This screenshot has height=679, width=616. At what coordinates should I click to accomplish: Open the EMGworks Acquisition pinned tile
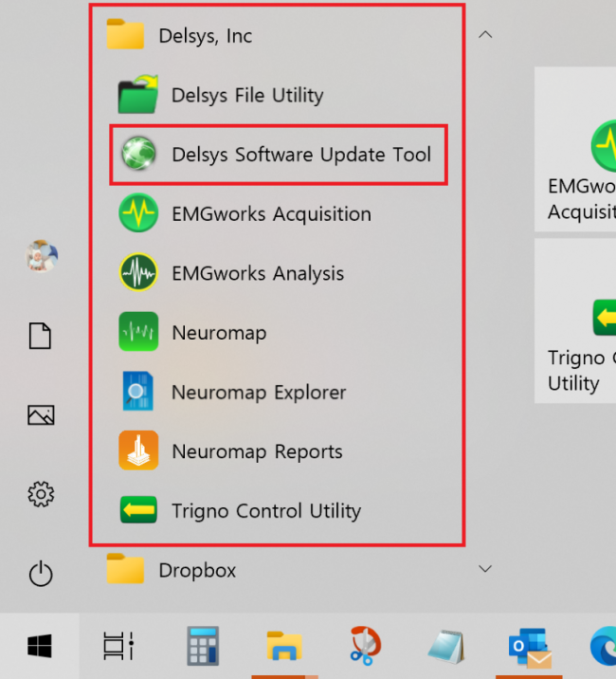pyautogui.click(x=575, y=149)
